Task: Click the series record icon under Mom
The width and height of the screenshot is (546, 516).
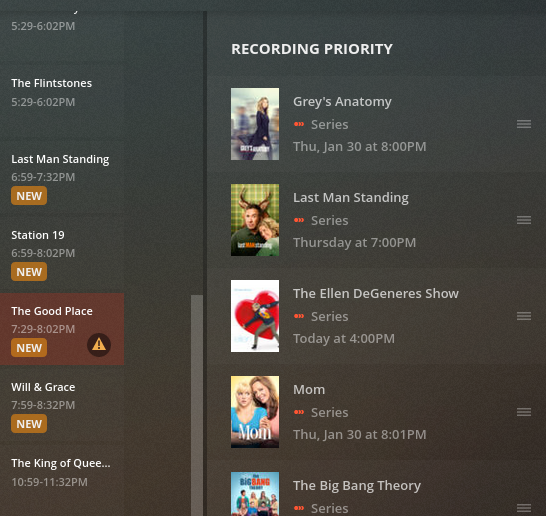Action: tap(299, 412)
